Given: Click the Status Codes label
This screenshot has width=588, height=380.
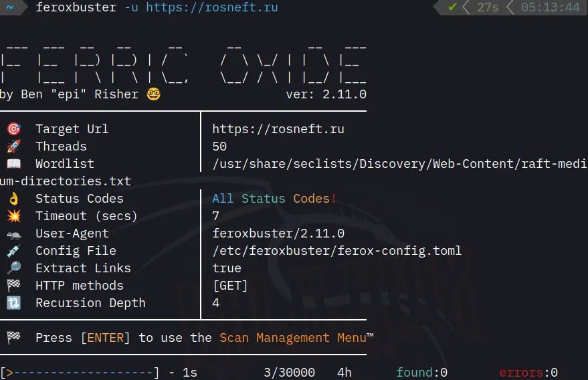Looking at the screenshot, I should (80, 199).
